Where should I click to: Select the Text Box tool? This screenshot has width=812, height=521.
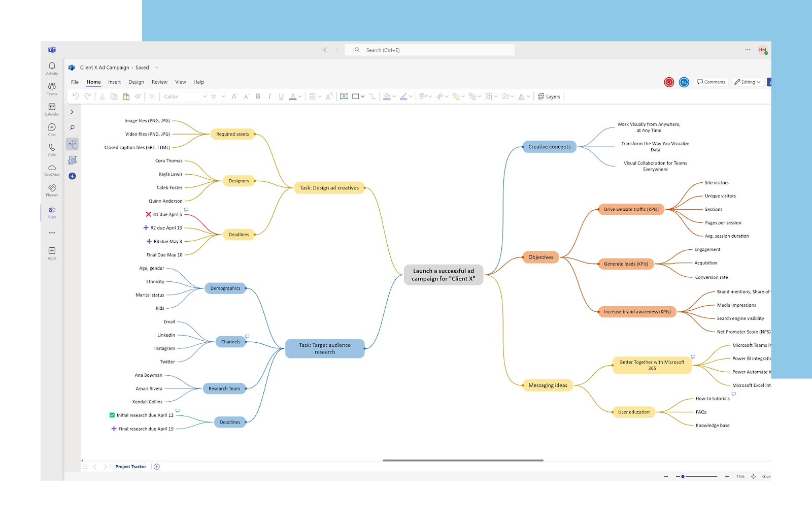coord(343,96)
